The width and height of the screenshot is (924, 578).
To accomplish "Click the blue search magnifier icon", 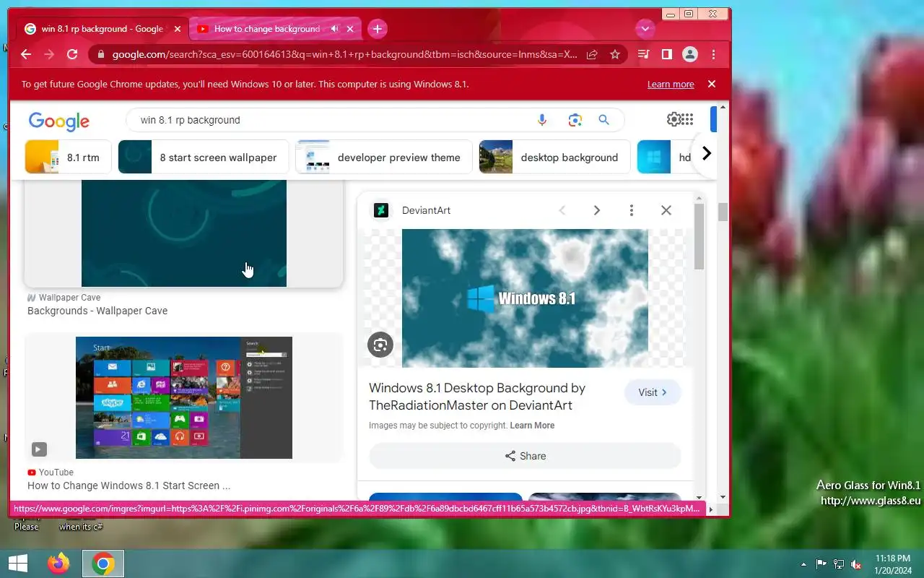I will tap(604, 120).
